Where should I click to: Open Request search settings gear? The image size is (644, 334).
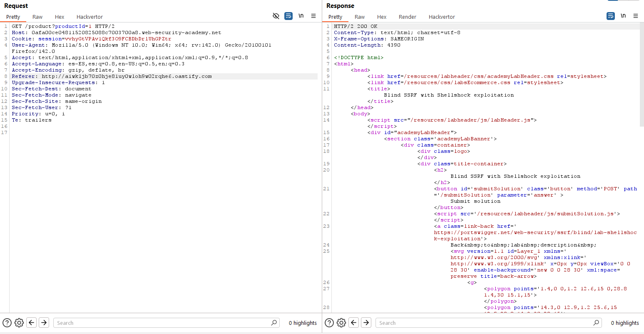point(19,323)
